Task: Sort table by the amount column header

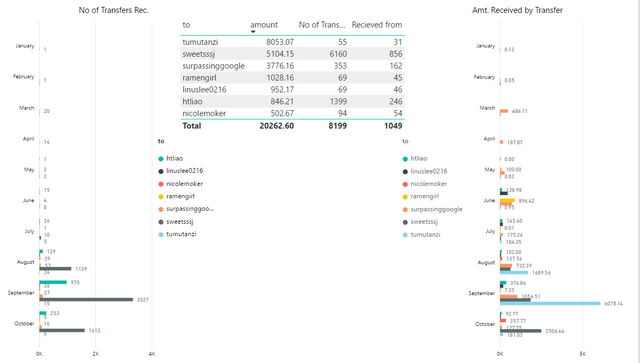Action: click(264, 25)
